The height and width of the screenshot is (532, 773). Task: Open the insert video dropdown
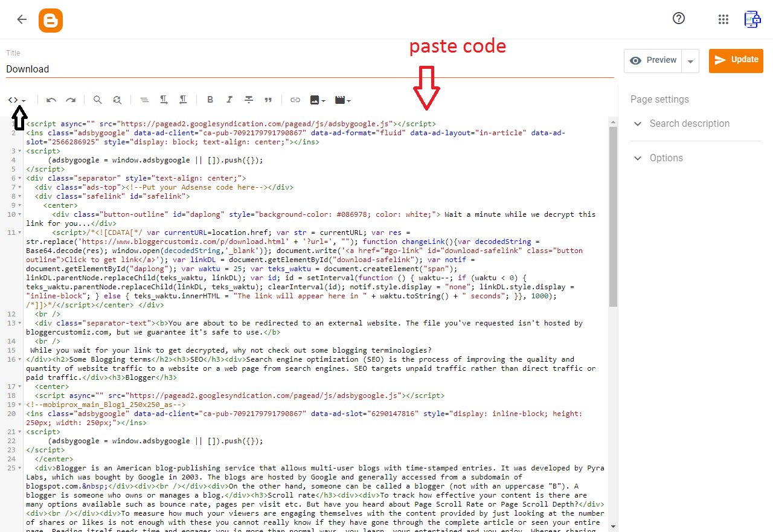(342, 100)
